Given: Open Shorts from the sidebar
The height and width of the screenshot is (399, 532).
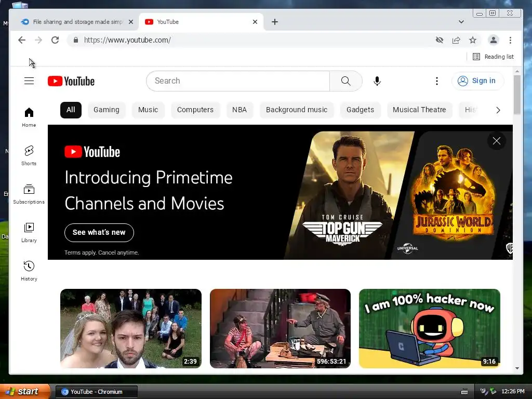Looking at the screenshot, I should [29, 156].
